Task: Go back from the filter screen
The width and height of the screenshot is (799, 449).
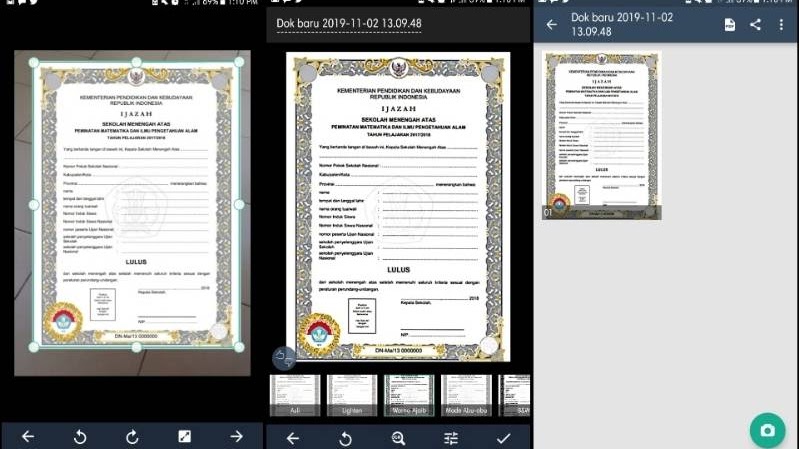Action: [292, 438]
